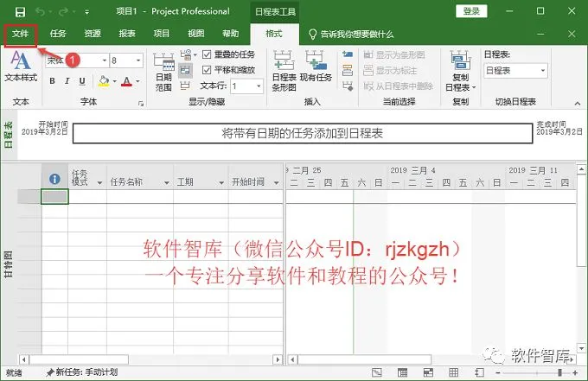Expand font color dropdown arrow
This screenshot has width=588, height=381.
(x=137, y=81)
